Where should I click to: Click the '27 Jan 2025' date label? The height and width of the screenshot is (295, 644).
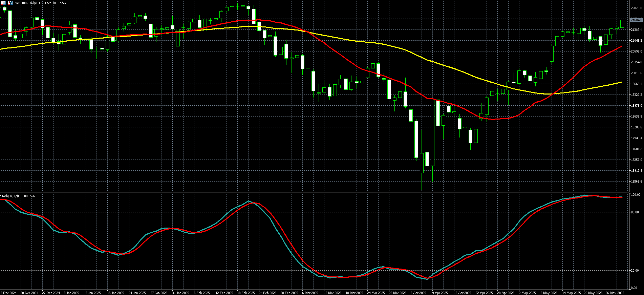[159, 293]
